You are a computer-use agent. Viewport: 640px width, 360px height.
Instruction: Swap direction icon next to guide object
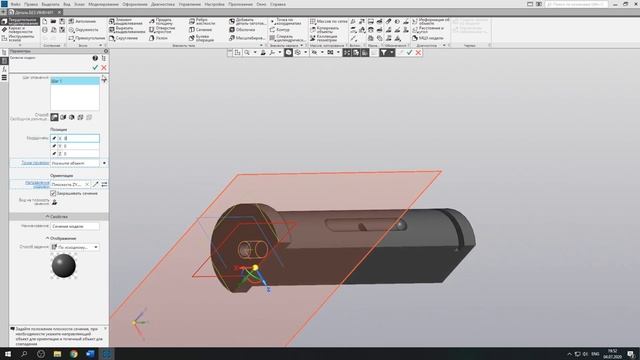pyautogui.click(x=104, y=184)
